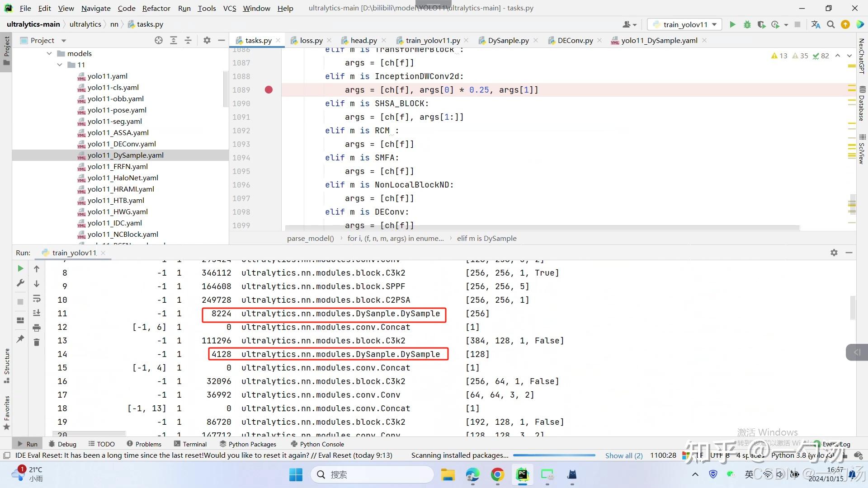Click the Collapse All icon in Project panel
Viewport: 868px width, 488px height.
188,40
